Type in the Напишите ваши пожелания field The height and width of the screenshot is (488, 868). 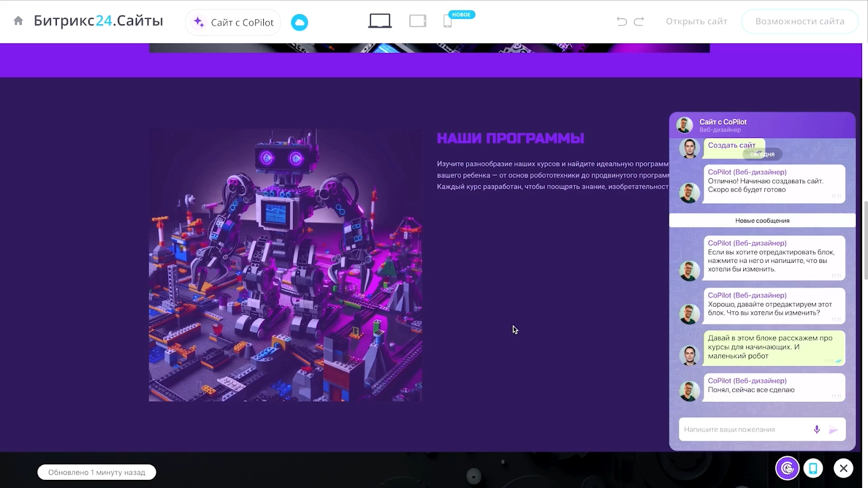[x=743, y=429]
